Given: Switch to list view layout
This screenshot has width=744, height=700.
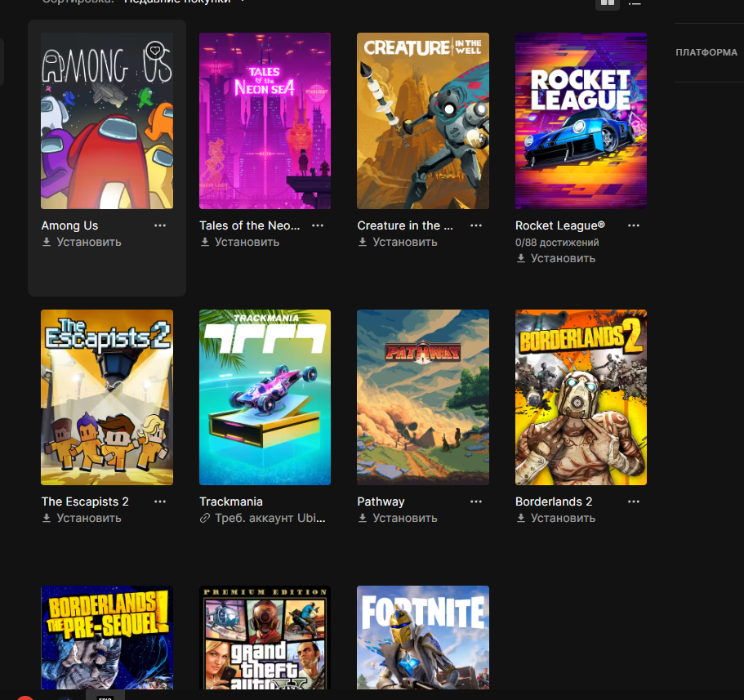Looking at the screenshot, I should click(x=635, y=2).
